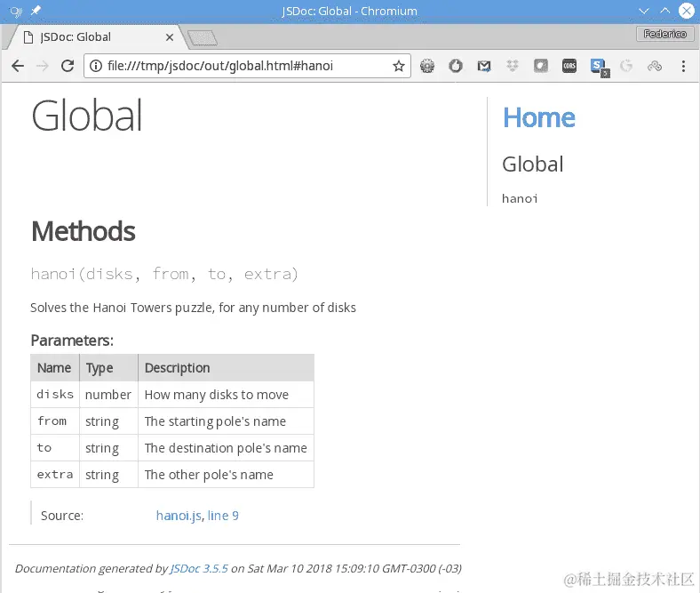Reload the JSDoc page
Screen dimensions: 700x593
tap(68, 66)
